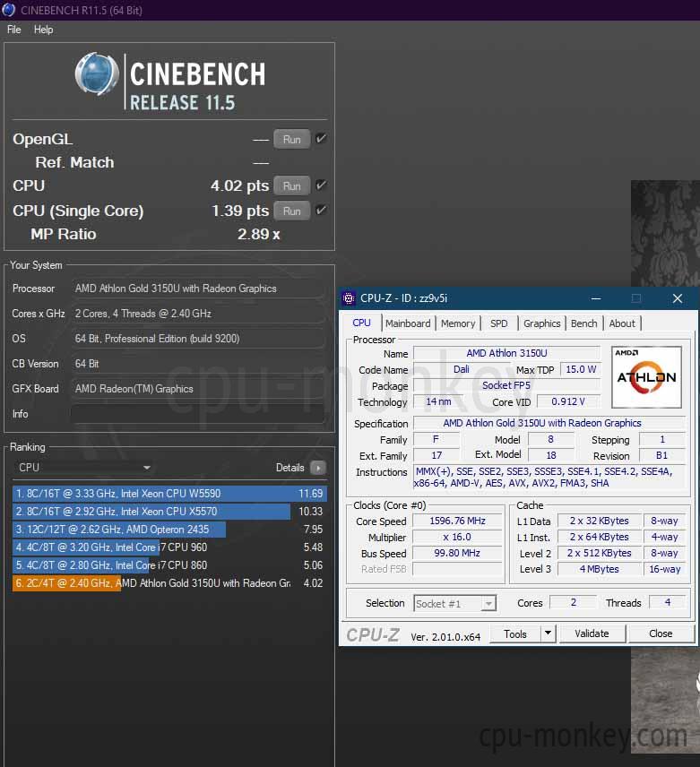Click the Dali code name value
Image resolution: width=700 pixels, height=767 pixels.
[x=462, y=369]
